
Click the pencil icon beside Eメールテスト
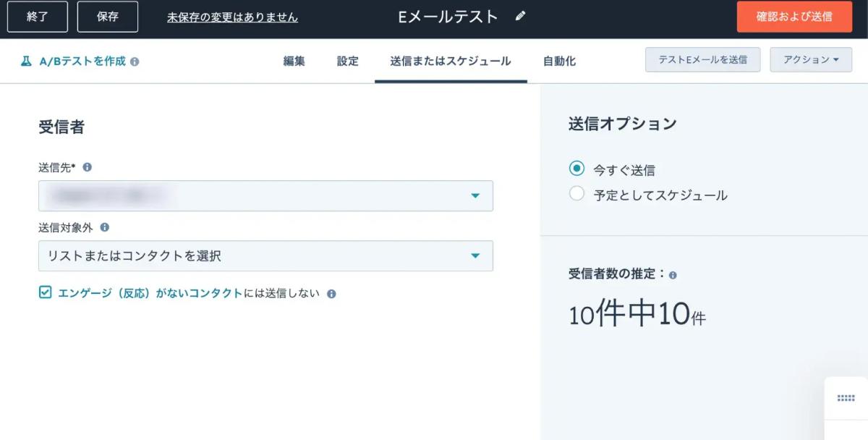(520, 16)
